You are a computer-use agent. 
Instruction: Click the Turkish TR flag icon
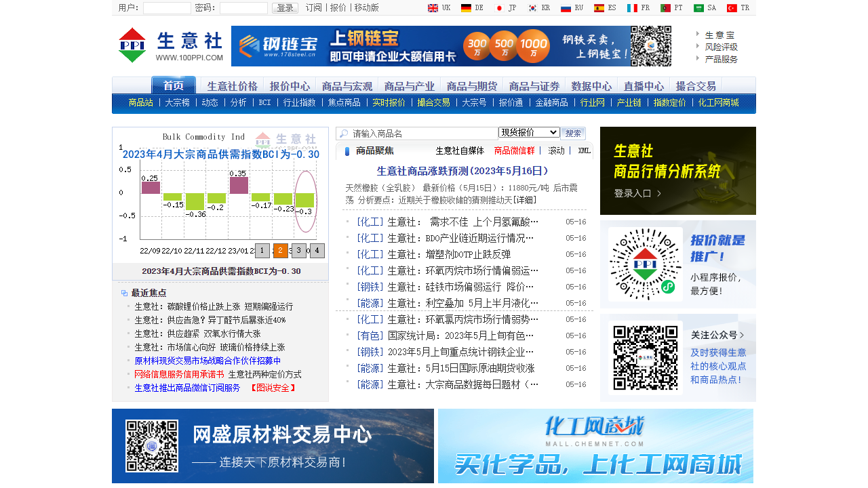(732, 8)
